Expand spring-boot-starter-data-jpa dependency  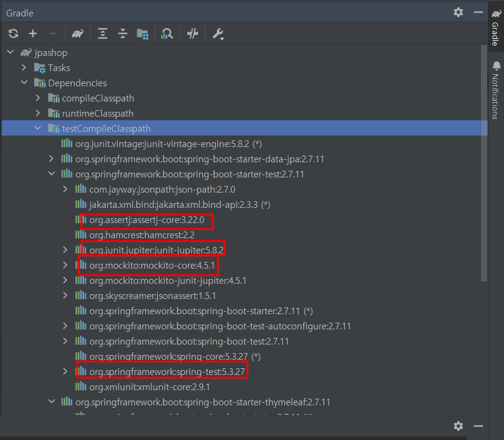point(51,159)
